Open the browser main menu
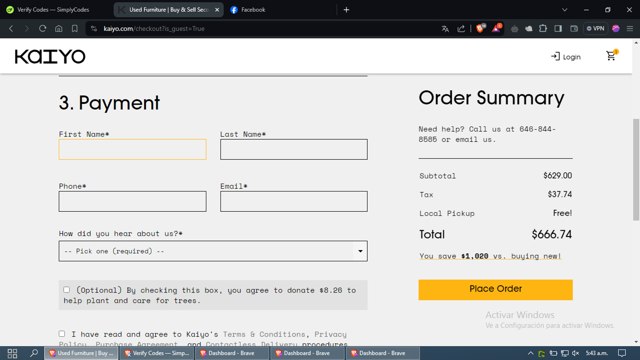 pos(630,29)
